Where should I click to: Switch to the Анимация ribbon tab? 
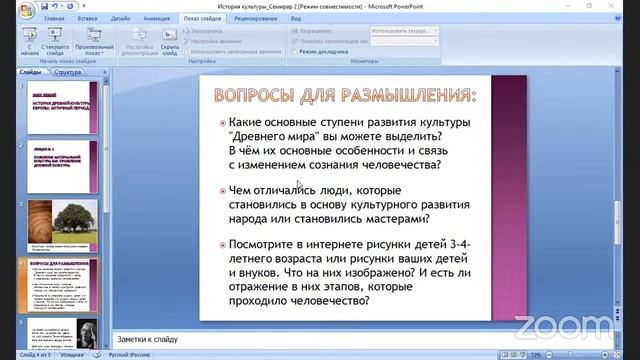coord(156,18)
